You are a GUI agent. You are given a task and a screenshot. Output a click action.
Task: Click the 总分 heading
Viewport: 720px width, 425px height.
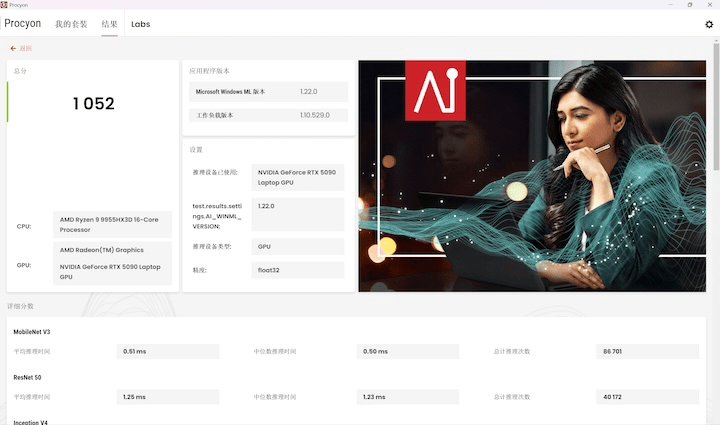20,71
